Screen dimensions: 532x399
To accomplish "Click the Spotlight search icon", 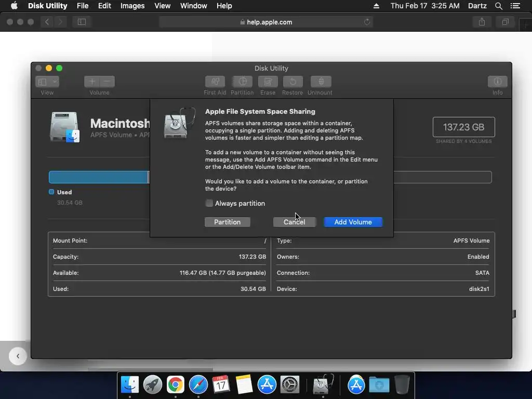I will (x=498, y=6).
